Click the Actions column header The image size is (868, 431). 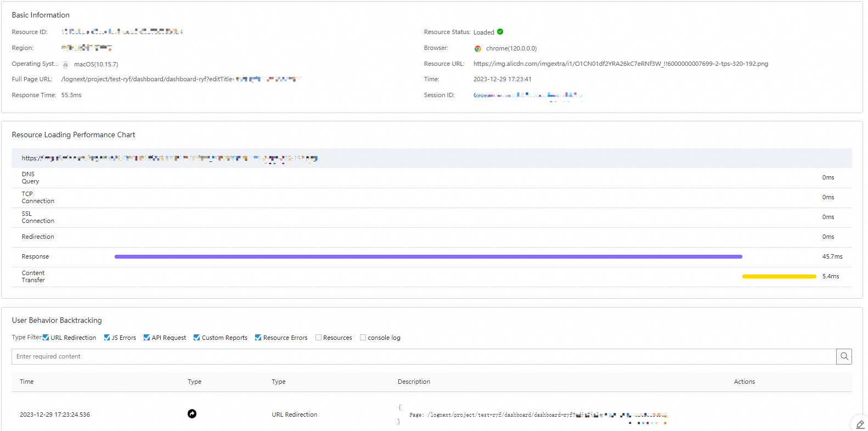click(x=745, y=382)
